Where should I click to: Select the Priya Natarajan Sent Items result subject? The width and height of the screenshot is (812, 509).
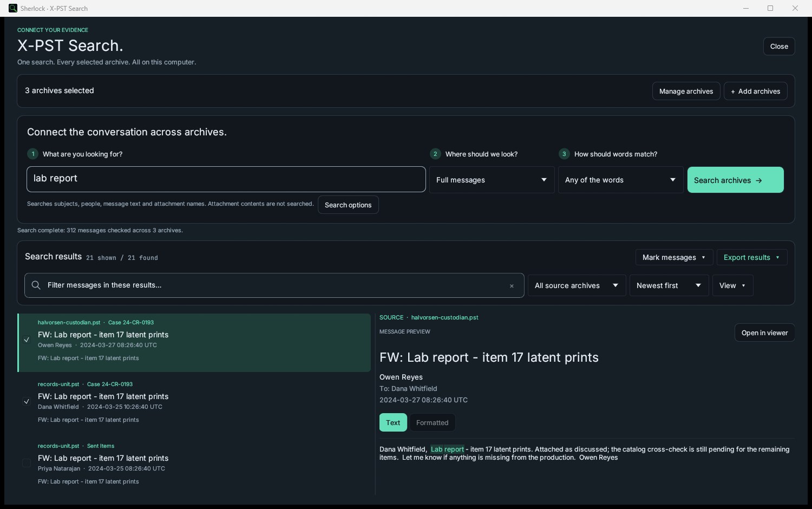pos(103,458)
